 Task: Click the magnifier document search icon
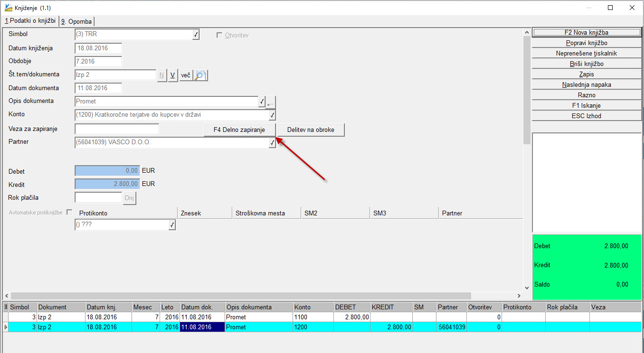tap(201, 75)
